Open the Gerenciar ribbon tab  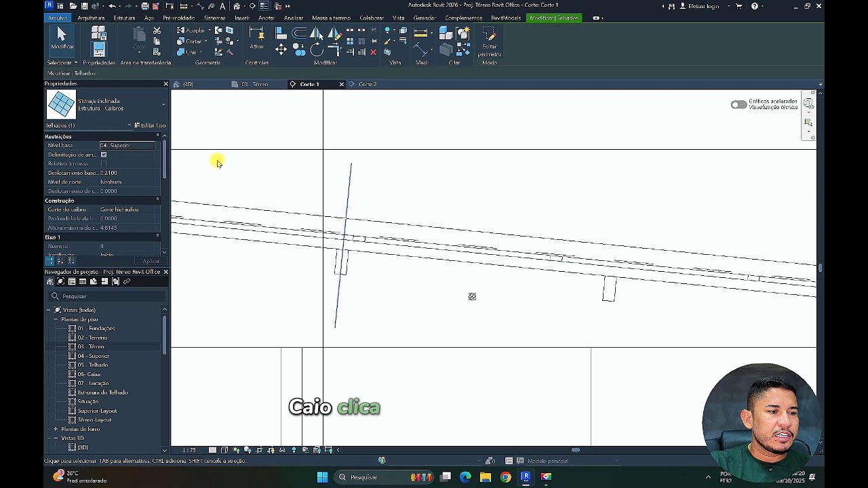coord(425,18)
